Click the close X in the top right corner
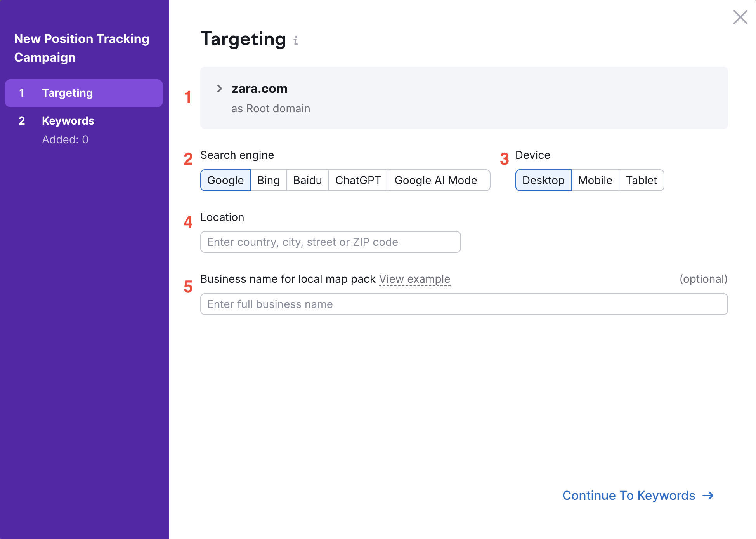 (740, 17)
